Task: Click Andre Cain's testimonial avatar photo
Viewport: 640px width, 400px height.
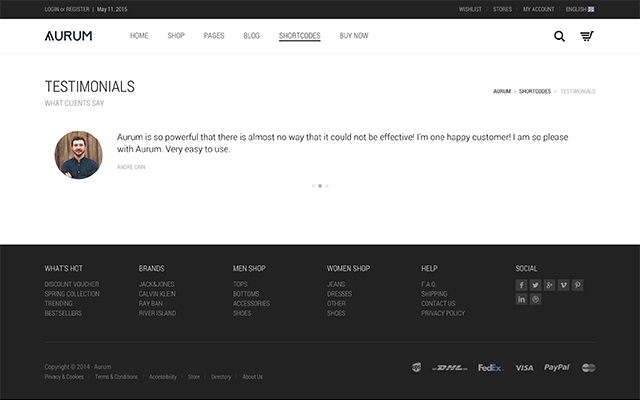Action: pos(78,155)
